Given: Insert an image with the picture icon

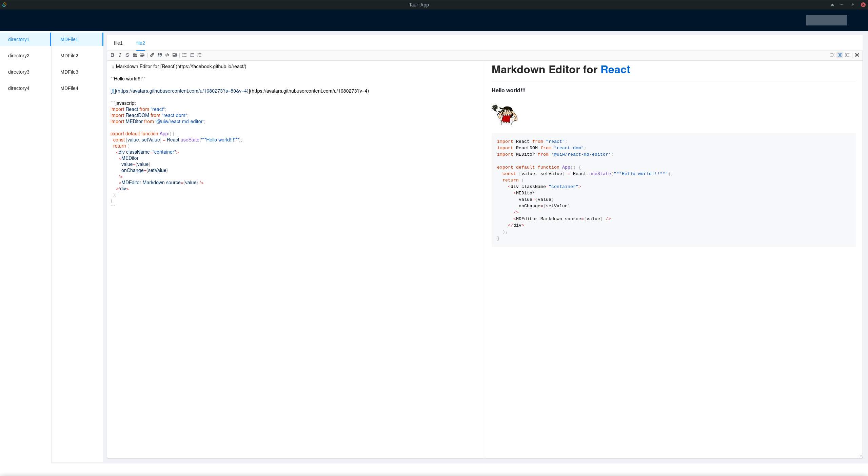Looking at the screenshot, I should pyautogui.click(x=175, y=55).
